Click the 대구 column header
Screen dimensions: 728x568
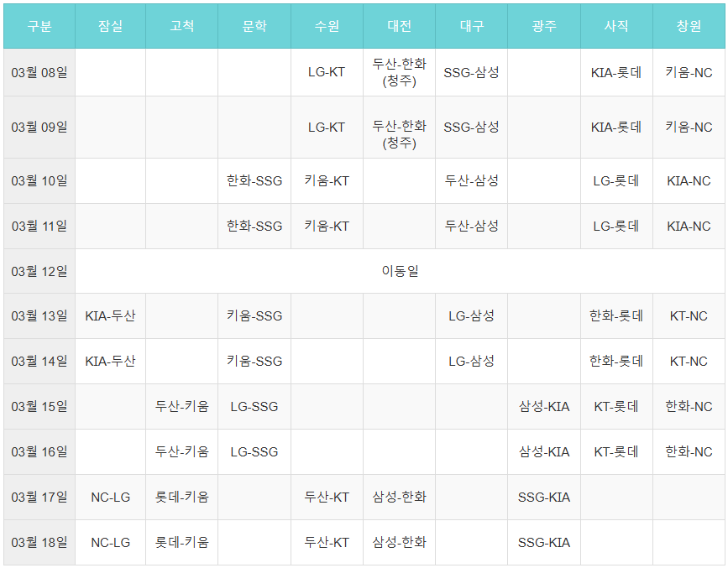pos(472,26)
